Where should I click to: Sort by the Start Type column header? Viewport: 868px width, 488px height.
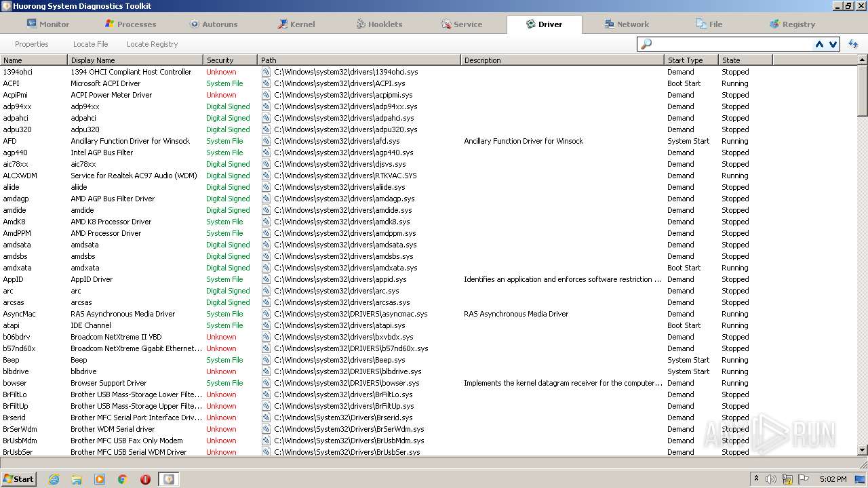(x=692, y=60)
